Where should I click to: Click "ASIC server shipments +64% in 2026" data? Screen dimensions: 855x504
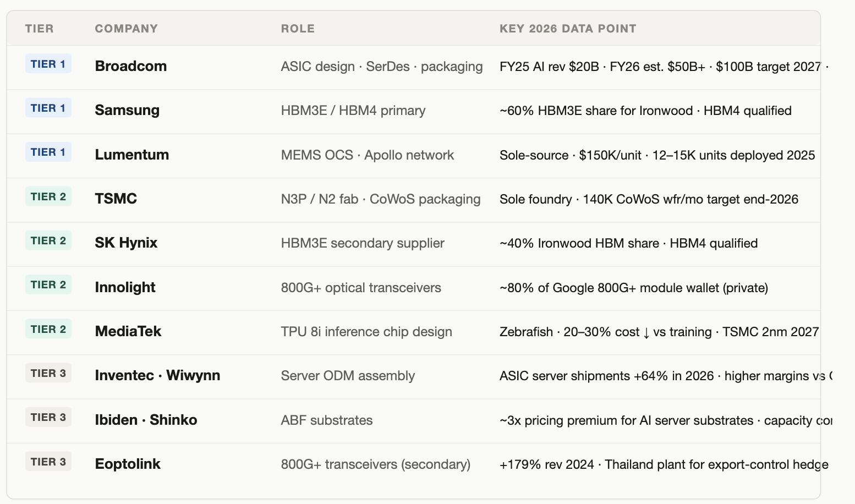607,376
